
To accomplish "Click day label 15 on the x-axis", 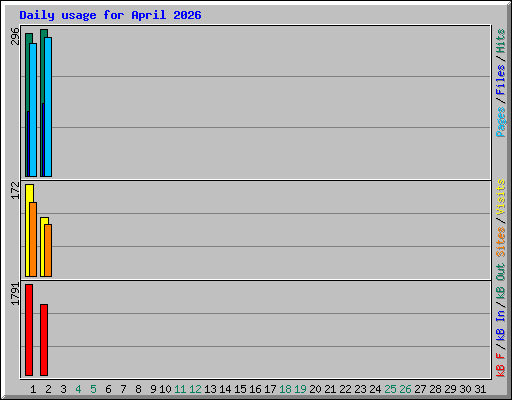I will click(x=240, y=389).
